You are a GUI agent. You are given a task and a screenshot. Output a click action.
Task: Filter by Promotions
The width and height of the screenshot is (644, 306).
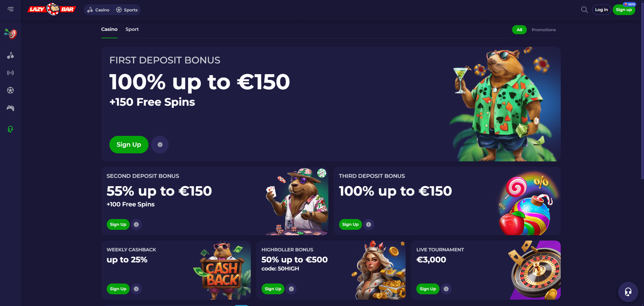click(544, 30)
